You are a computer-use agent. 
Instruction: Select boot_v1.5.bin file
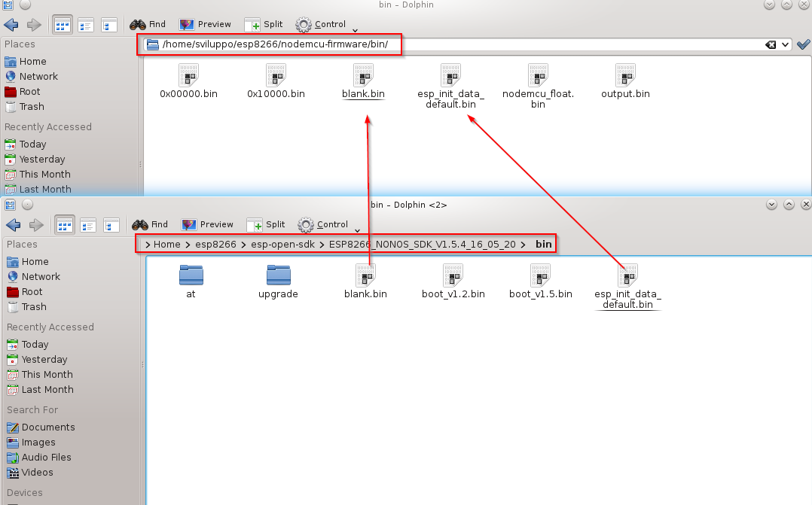point(540,275)
